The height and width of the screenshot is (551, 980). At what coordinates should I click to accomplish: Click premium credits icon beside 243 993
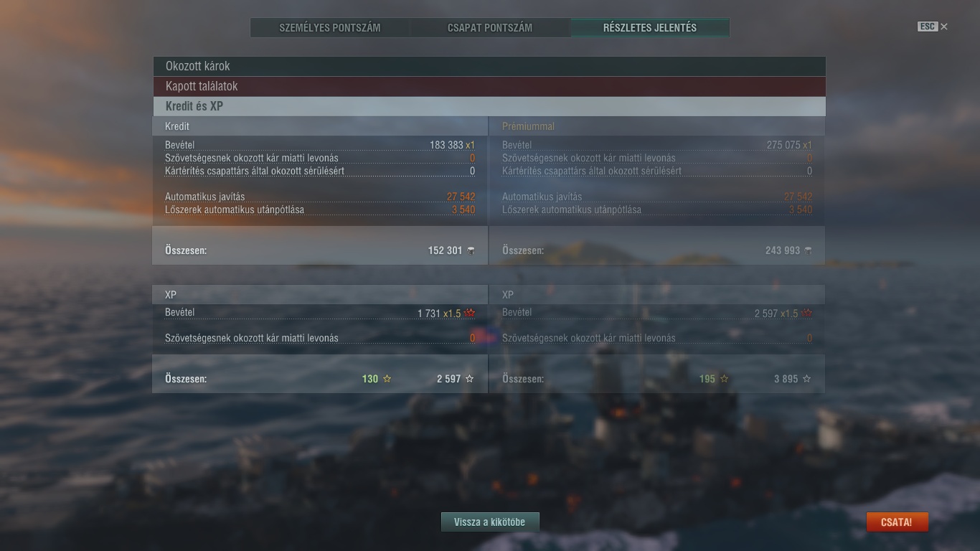[808, 250]
